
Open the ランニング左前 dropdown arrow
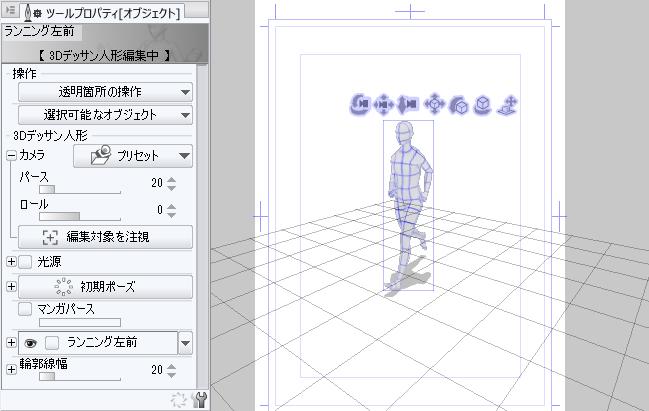[185, 343]
